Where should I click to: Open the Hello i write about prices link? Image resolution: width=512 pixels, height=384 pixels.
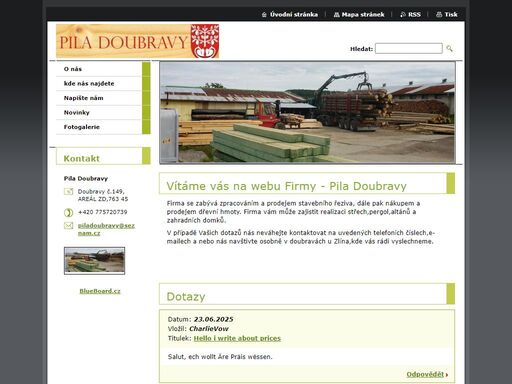(237, 338)
